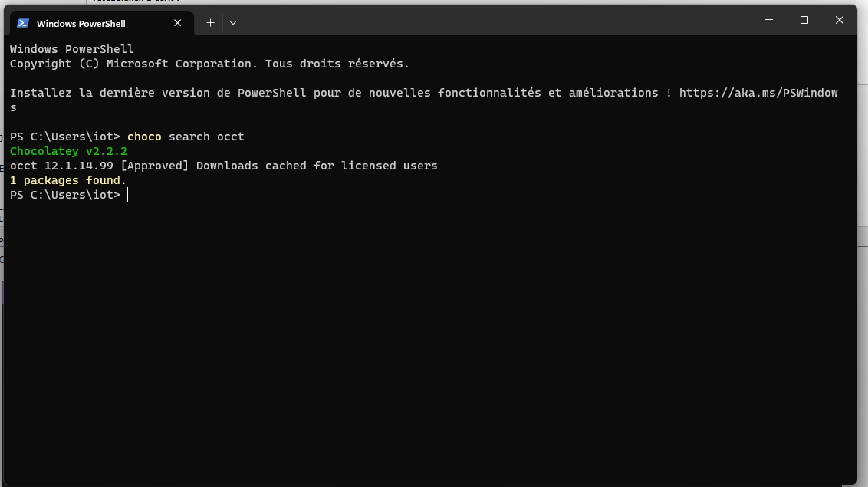Viewport: 868px width, 487px height.
Task: Click the PowerShell icon in the tab
Action: coord(23,23)
